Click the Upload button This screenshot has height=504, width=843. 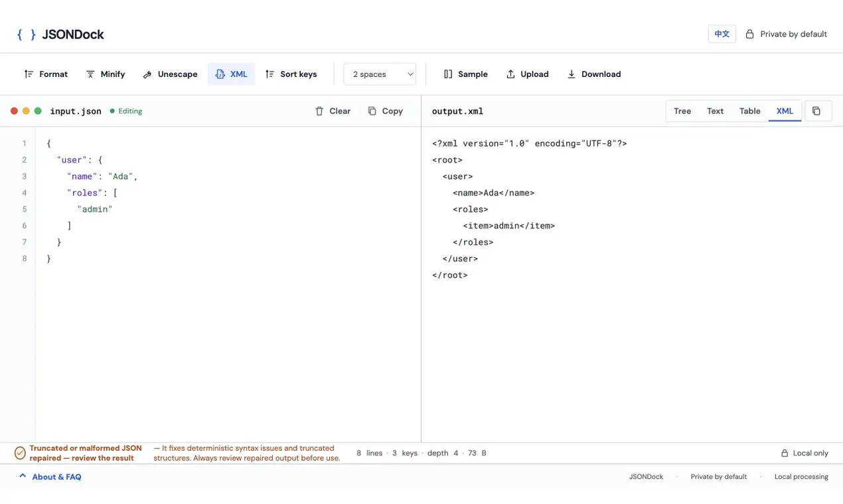point(527,74)
